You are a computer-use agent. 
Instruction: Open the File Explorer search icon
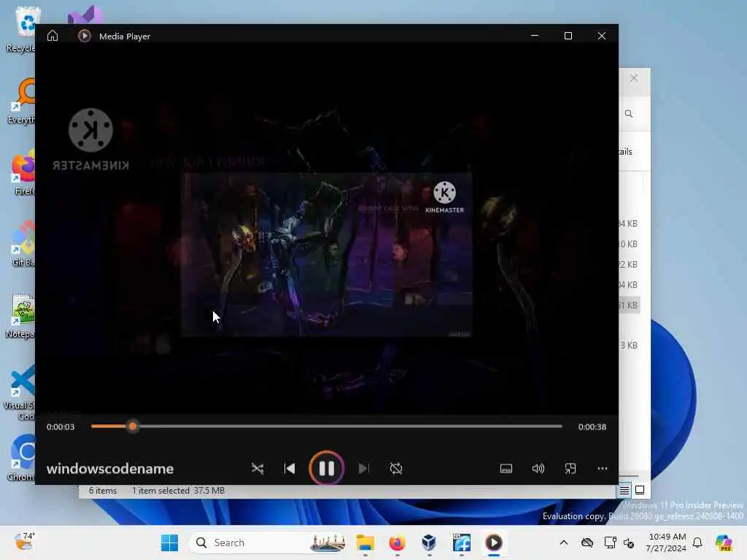coord(629,114)
